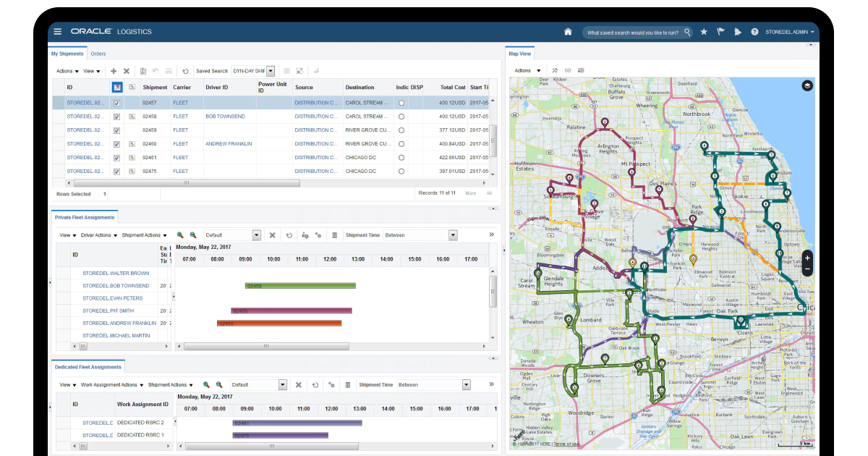Open the hamburger navigation menu
The image size is (868, 456).
pyautogui.click(x=58, y=32)
